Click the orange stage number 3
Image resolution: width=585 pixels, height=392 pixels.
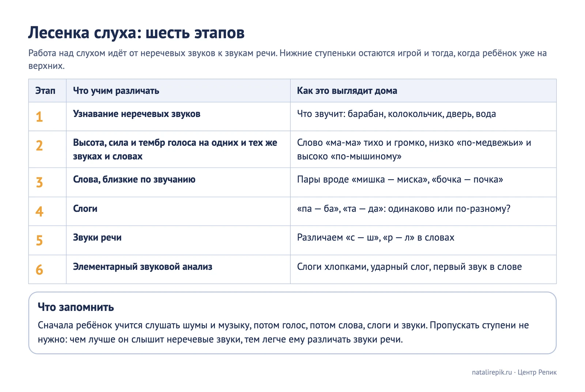39,182
